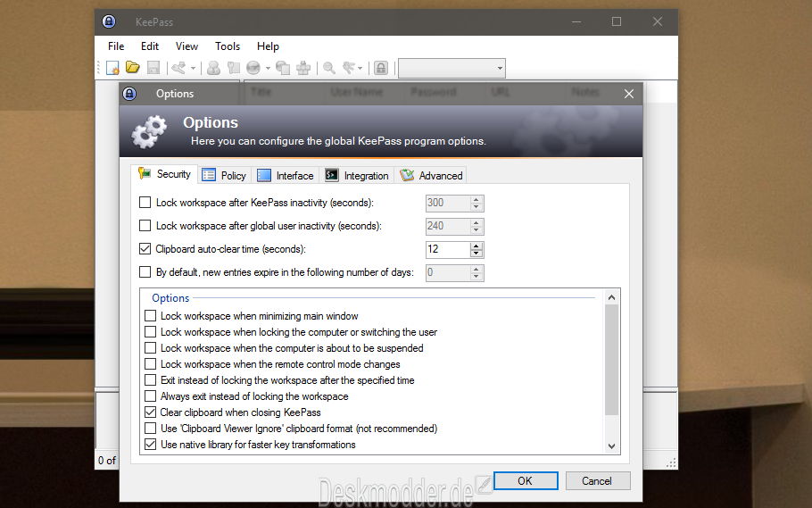
Task: Click the Save database floppy icon
Action: point(153,68)
